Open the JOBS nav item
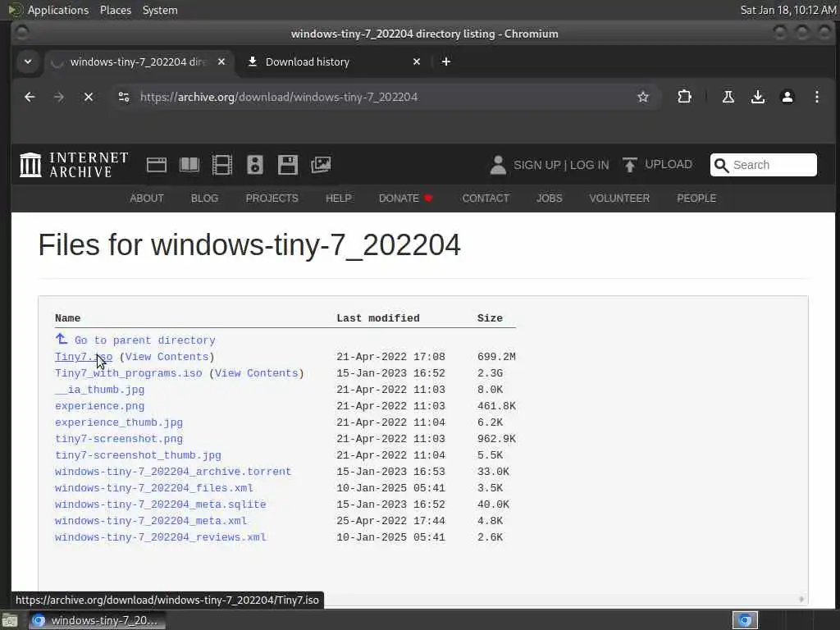840x630 pixels. (x=550, y=199)
